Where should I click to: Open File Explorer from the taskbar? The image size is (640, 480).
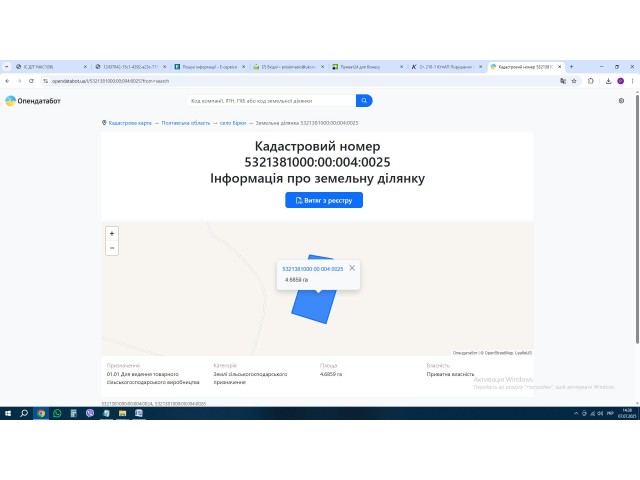[122, 413]
